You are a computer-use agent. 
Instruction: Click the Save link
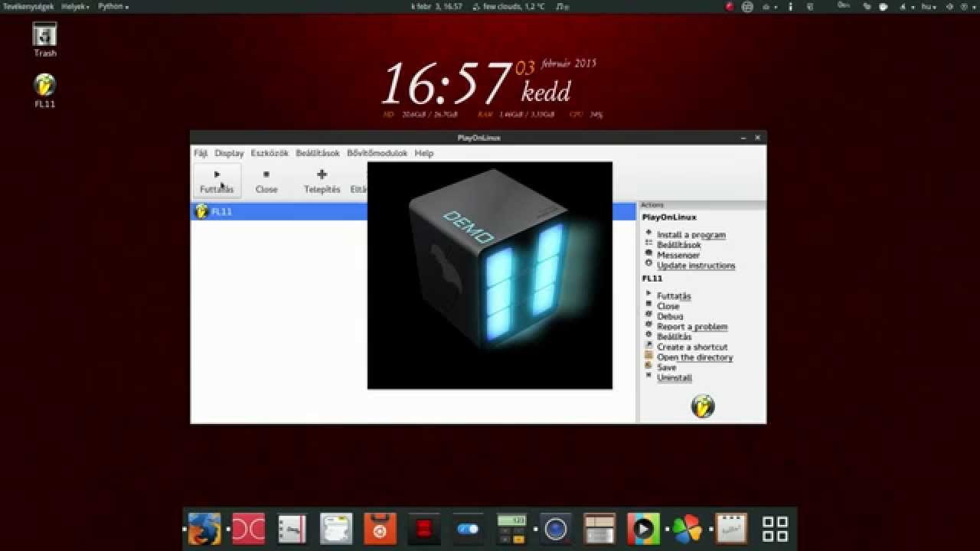point(666,367)
